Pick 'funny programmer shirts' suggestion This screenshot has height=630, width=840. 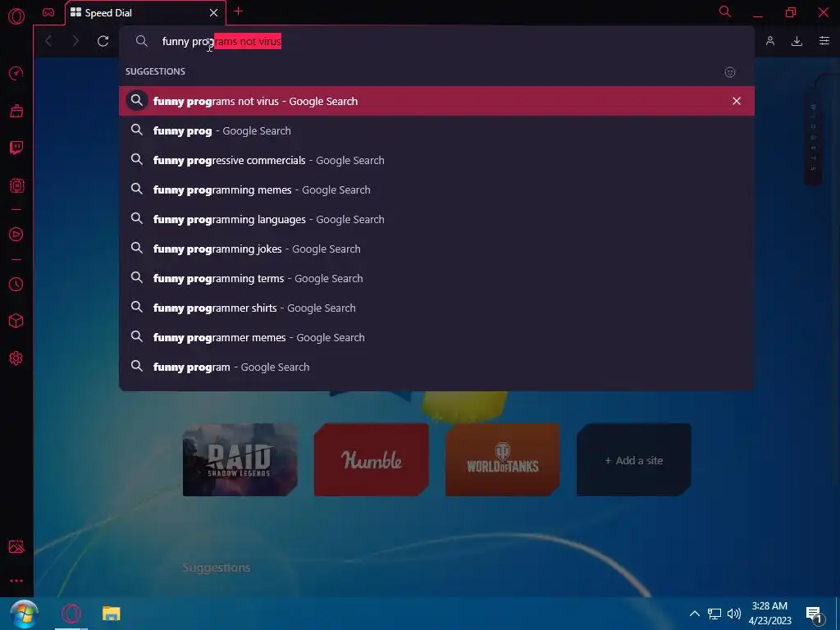click(x=436, y=308)
